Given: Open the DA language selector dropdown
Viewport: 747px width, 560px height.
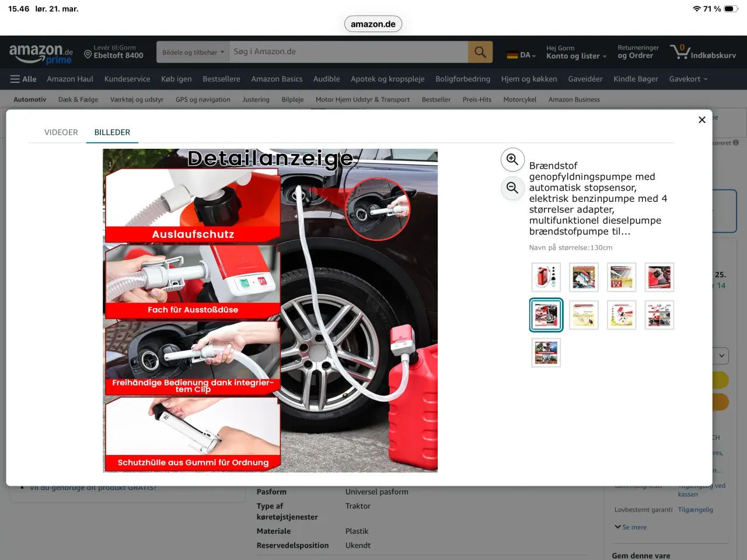Looking at the screenshot, I should (521, 55).
